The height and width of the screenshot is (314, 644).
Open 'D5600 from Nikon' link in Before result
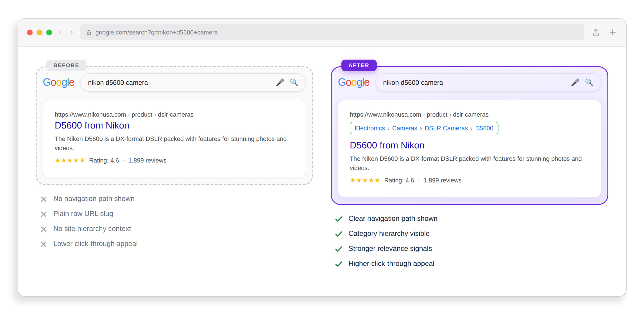click(92, 125)
